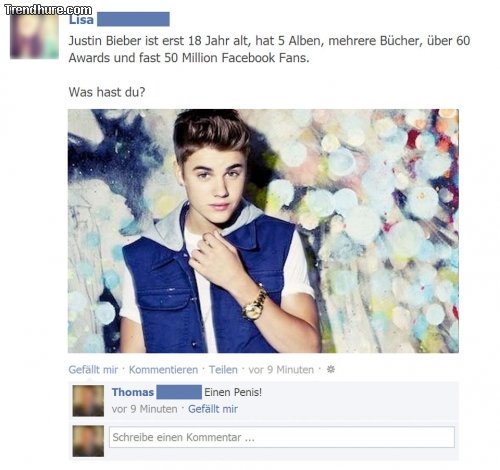Focus the 'Schreibe einen Kommentar' field
The width and height of the screenshot is (500, 470).
click(282, 437)
